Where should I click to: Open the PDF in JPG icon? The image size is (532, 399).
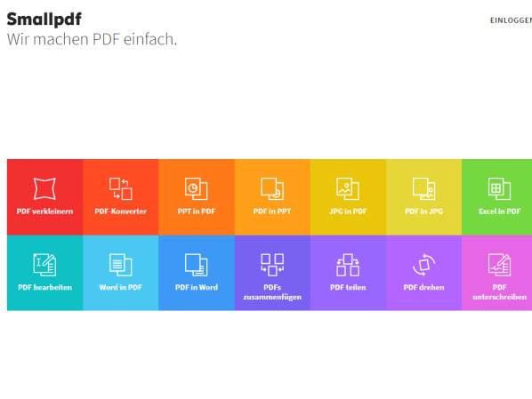(x=423, y=188)
